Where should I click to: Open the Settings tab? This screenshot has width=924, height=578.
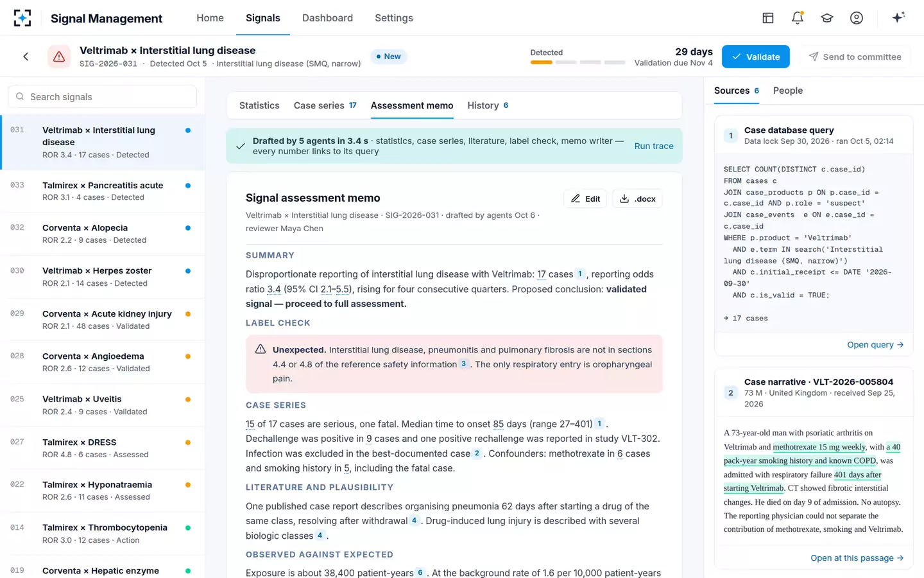pyautogui.click(x=394, y=18)
